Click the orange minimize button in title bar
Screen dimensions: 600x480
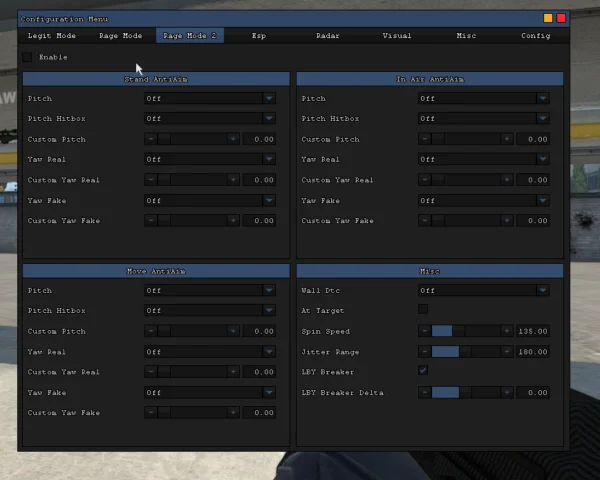[x=548, y=18]
